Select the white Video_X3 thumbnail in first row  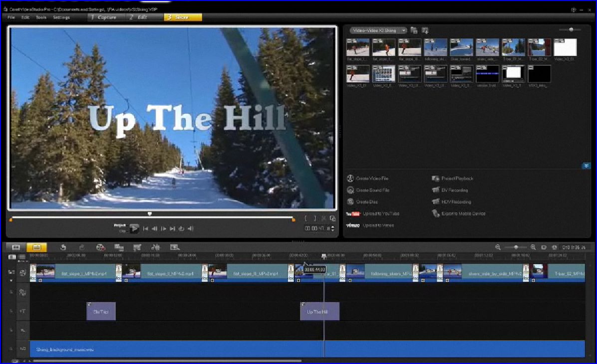[565, 47]
